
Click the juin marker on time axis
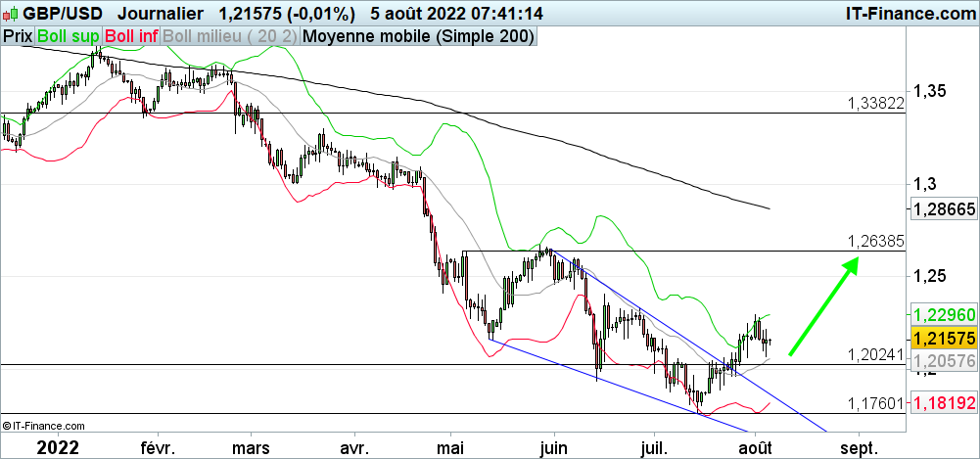554,447
